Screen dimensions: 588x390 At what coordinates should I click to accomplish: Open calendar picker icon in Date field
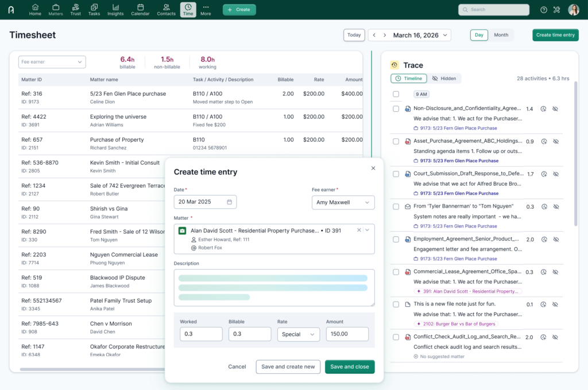(x=229, y=202)
